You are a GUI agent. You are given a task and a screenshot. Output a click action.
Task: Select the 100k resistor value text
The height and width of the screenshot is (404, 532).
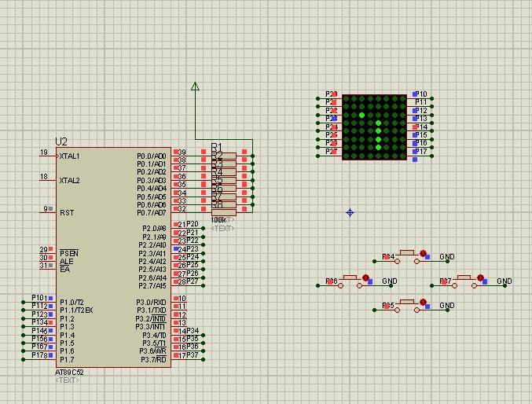[218, 220]
